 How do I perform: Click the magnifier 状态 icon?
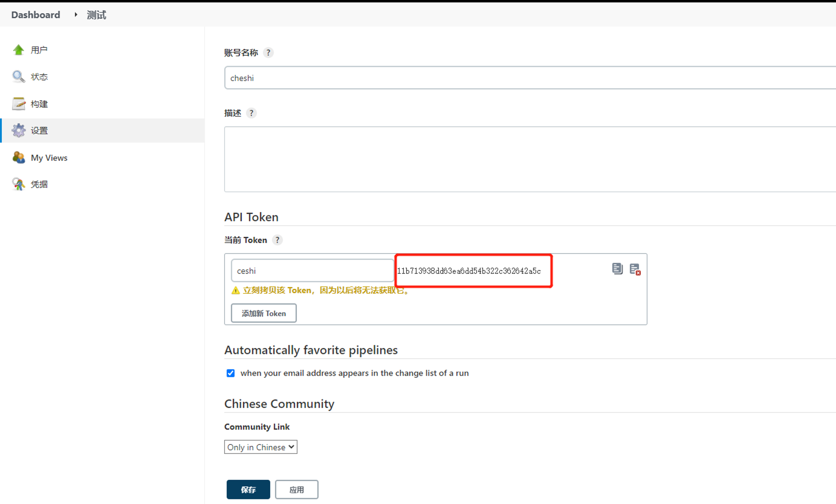(18, 76)
